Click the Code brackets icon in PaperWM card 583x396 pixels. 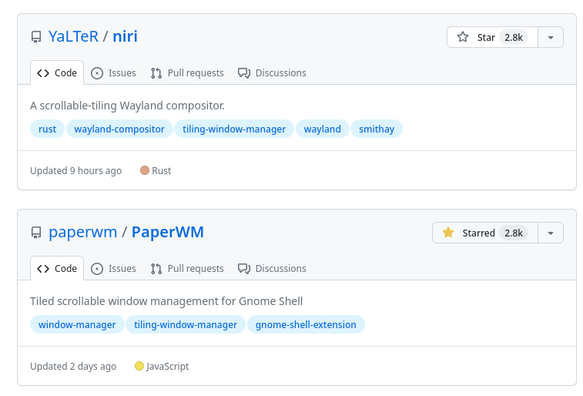(43, 269)
